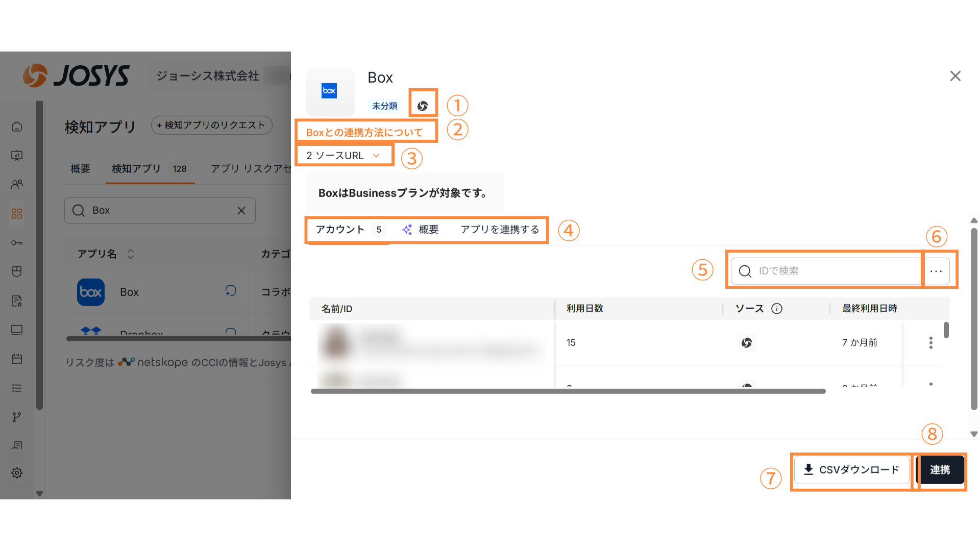Open the sidebar settings gear
Image resolution: width=980 pixels, height=551 pixels.
(17, 473)
